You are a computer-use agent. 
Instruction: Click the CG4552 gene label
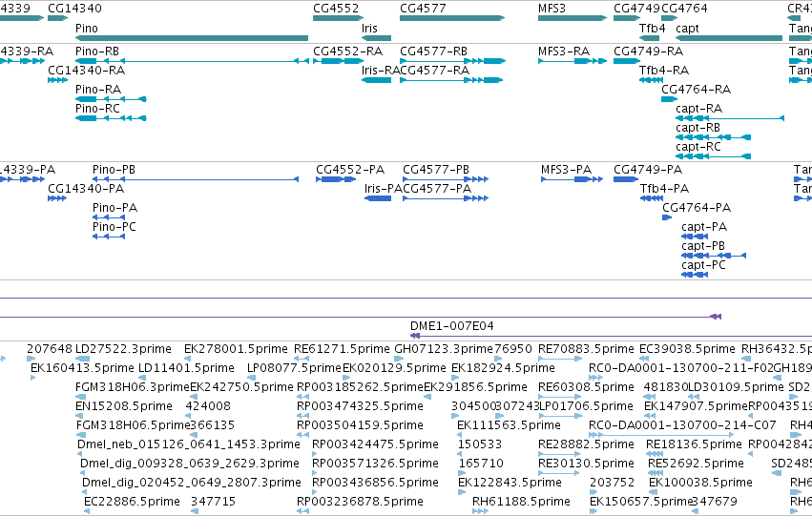[336, 9]
